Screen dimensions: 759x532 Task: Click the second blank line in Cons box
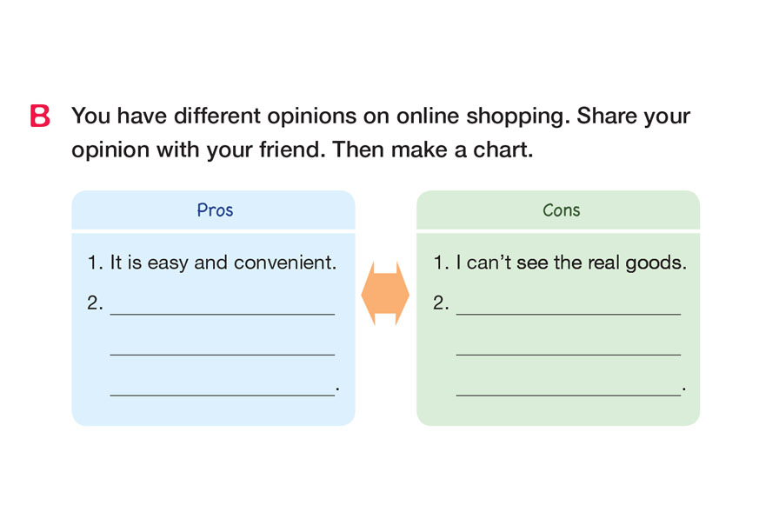click(568, 351)
